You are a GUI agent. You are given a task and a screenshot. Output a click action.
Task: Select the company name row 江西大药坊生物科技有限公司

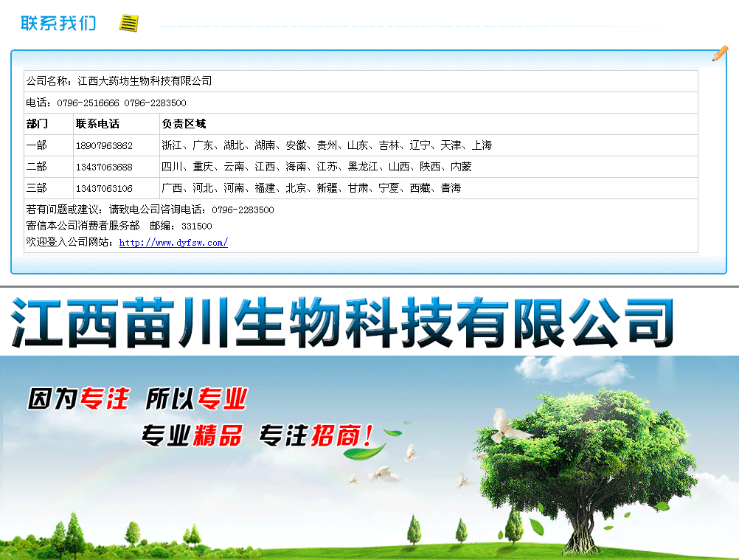click(361, 81)
